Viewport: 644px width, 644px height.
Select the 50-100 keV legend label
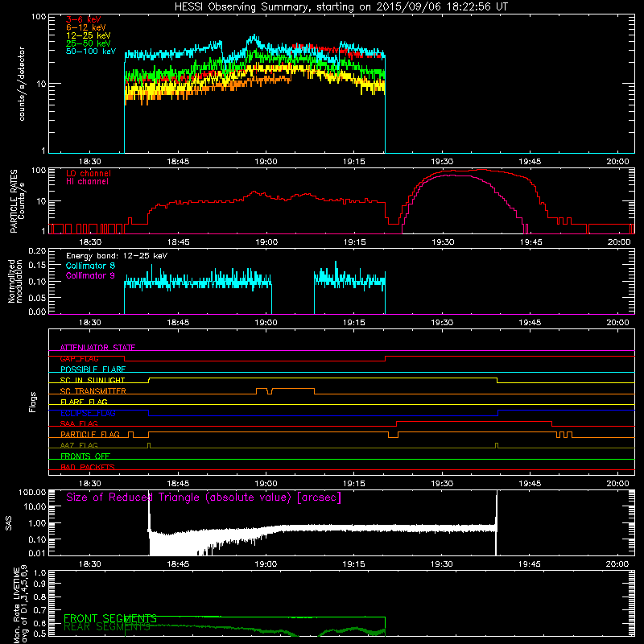(x=91, y=52)
